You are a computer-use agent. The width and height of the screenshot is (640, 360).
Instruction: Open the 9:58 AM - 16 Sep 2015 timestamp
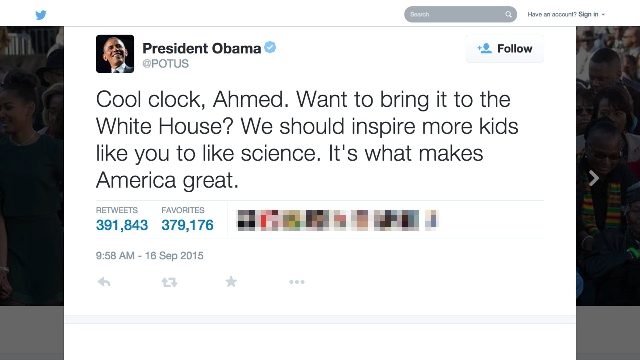(x=149, y=256)
